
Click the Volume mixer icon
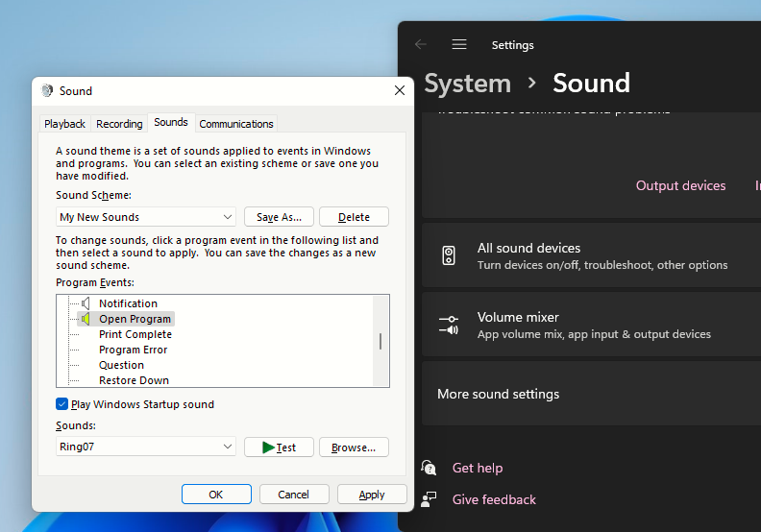pos(449,325)
